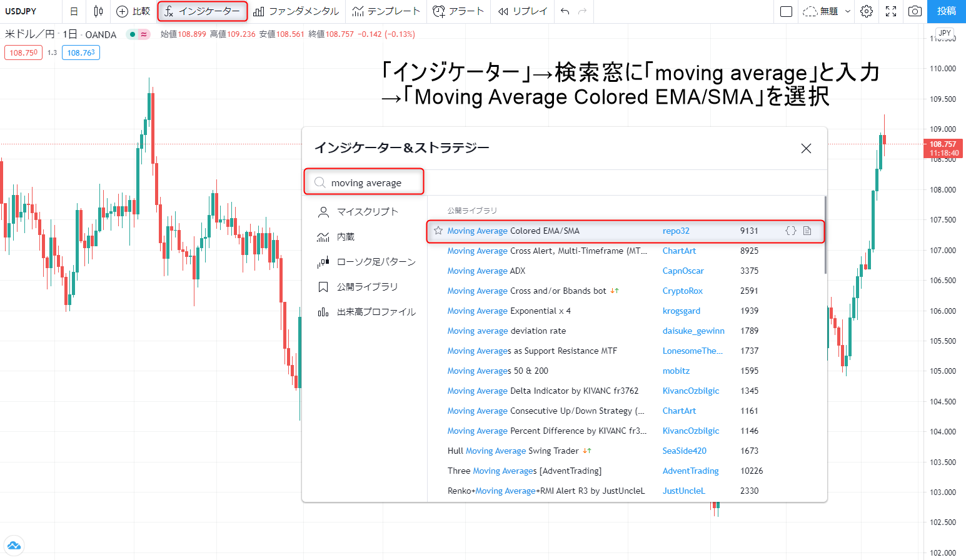Click the cloud save 無題 button

(x=820, y=11)
